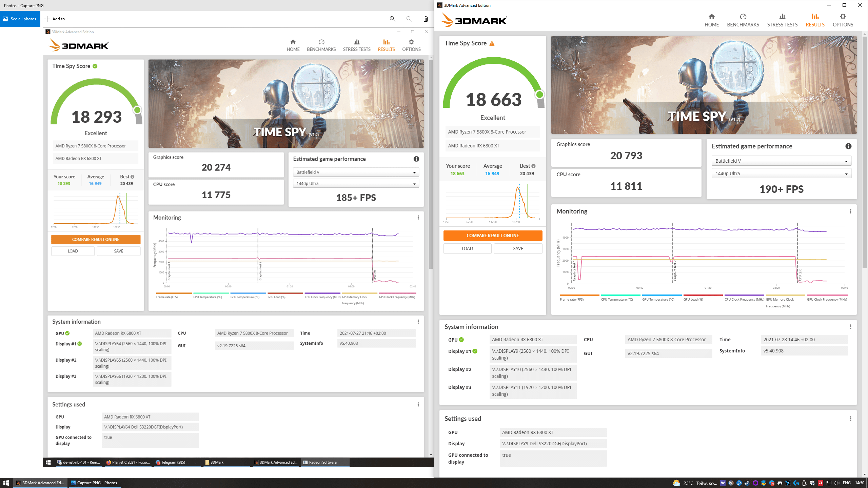Open the 1440p Ultra resolution dropdown
The width and height of the screenshot is (868, 488).
(x=781, y=174)
